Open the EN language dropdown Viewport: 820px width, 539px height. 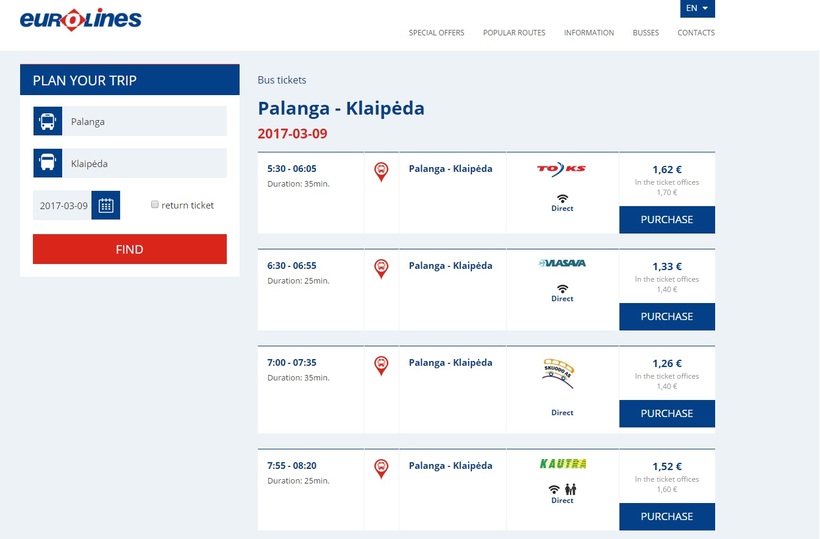click(x=697, y=8)
